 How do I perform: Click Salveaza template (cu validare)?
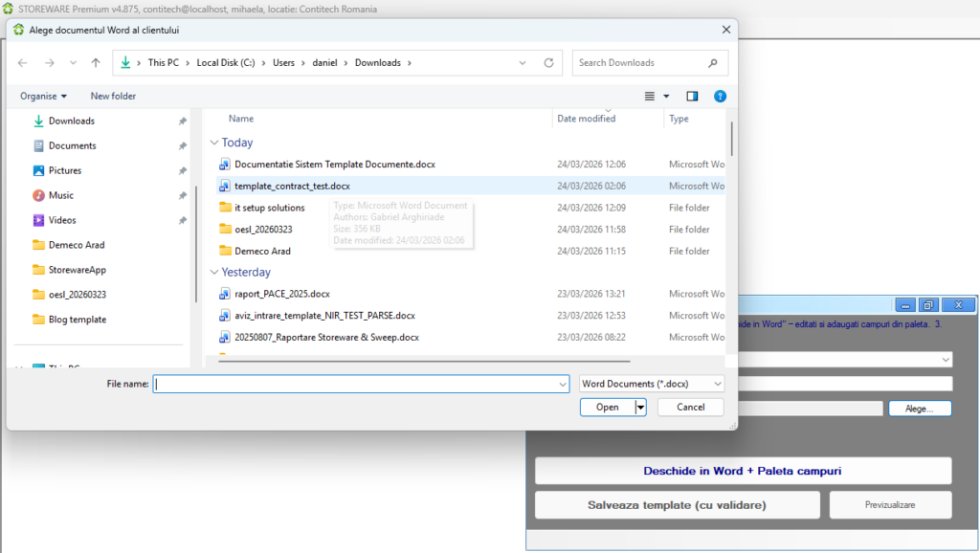pos(677,505)
